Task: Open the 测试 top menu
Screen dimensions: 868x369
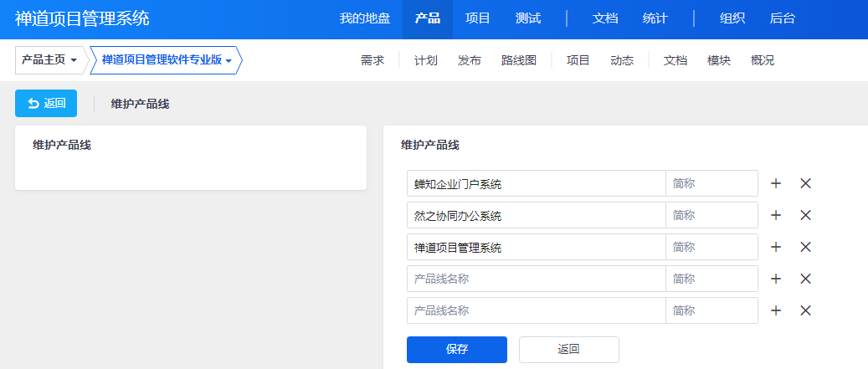Action: (527, 18)
